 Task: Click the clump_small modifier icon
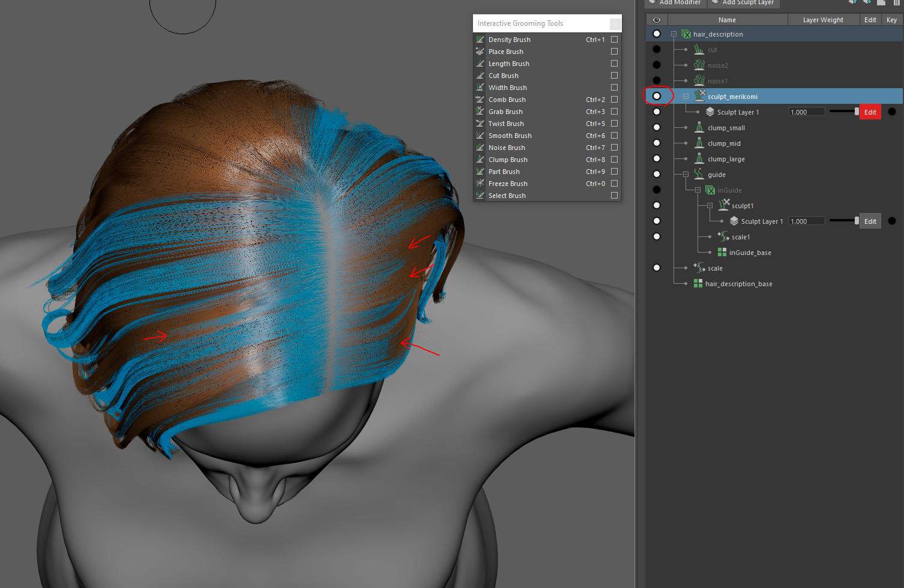click(x=699, y=127)
